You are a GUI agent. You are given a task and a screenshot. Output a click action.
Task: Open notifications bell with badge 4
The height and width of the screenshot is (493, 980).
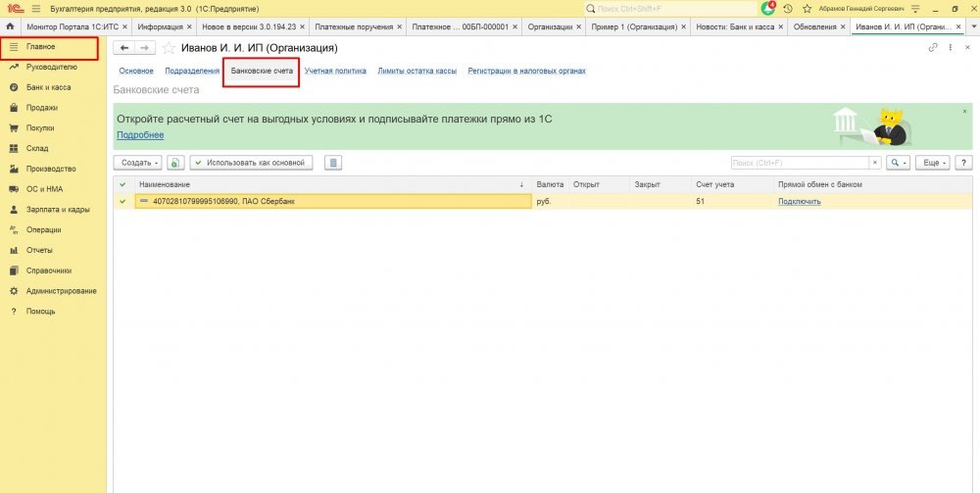768,9
